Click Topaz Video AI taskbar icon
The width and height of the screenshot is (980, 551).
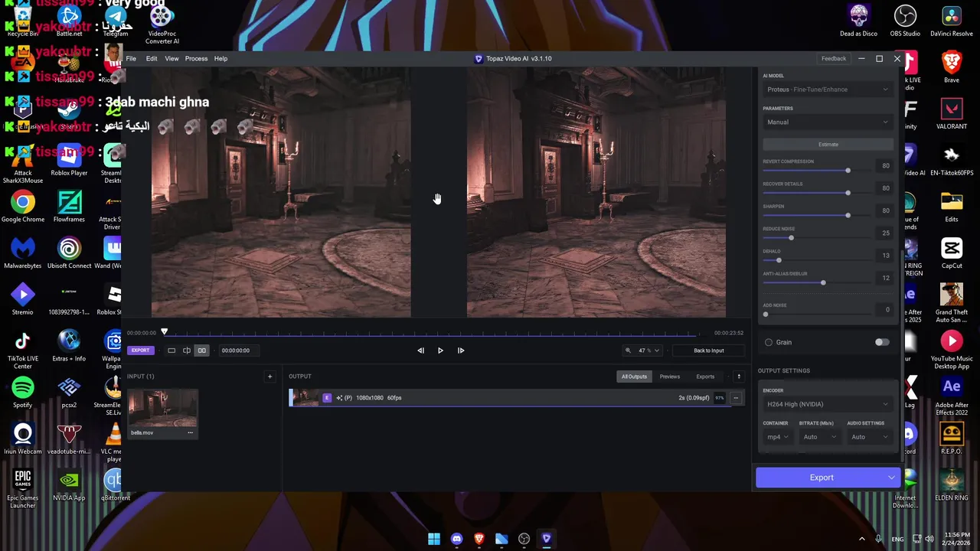(546, 539)
